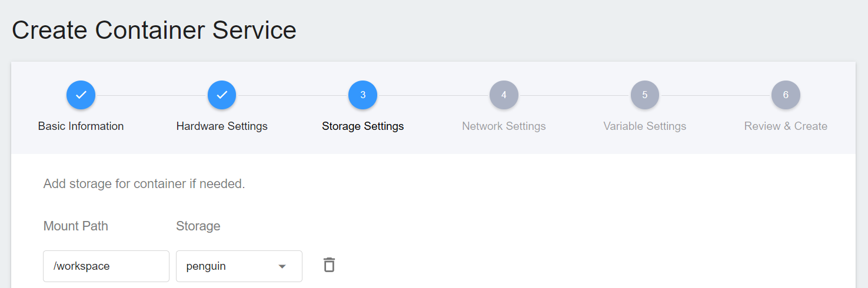Jump to the Variable Settings step label
Image resolution: width=868 pixels, height=288 pixels.
click(644, 126)
